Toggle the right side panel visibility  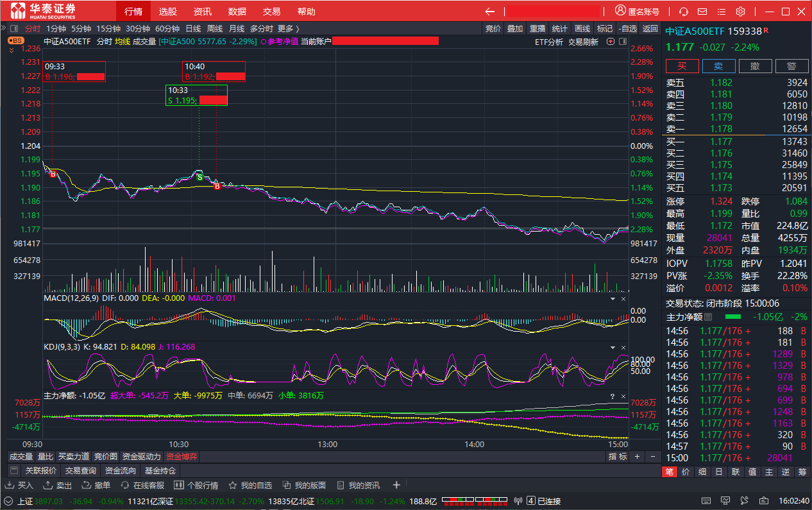[622, 42]
